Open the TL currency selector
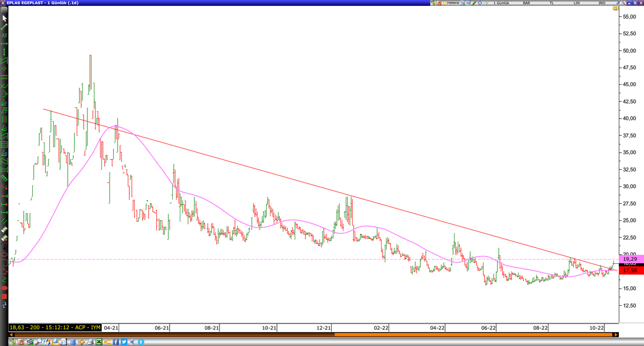This screenshot has height=346, width=644. point(552,3)
